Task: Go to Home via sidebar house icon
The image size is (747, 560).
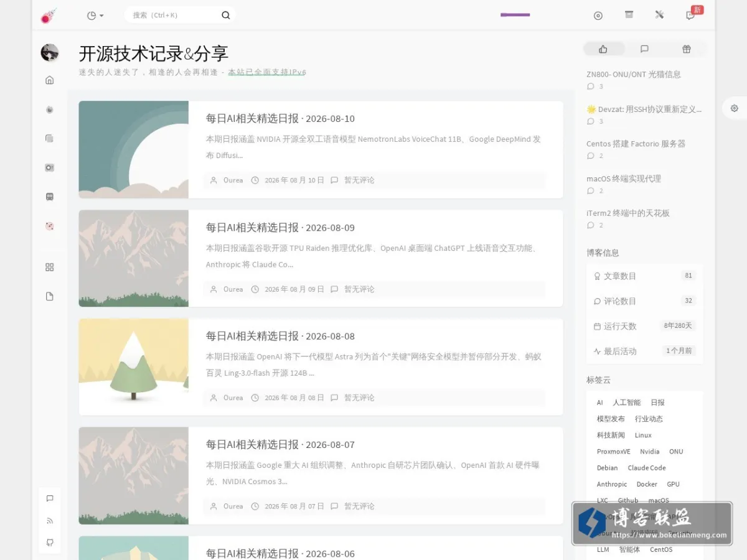Action: pos(50,80)
